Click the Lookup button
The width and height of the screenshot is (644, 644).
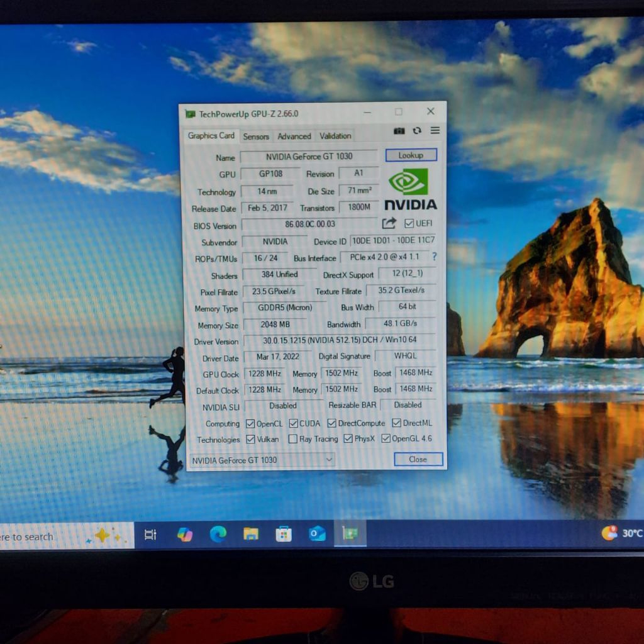(411, 155)
